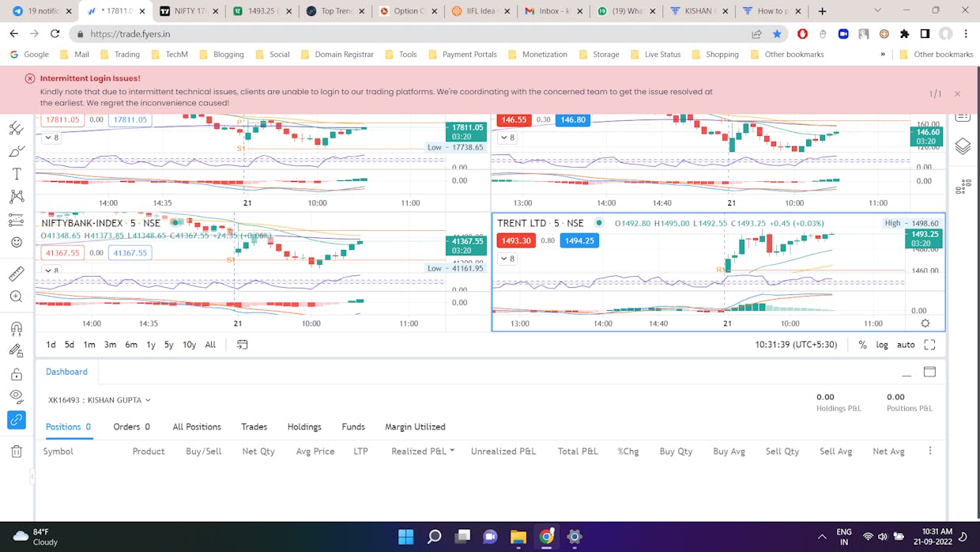Viewport: 980px width, 552px height.
Task: Expand indicators legend on the 146.55 chart
Action: point(507,138)
